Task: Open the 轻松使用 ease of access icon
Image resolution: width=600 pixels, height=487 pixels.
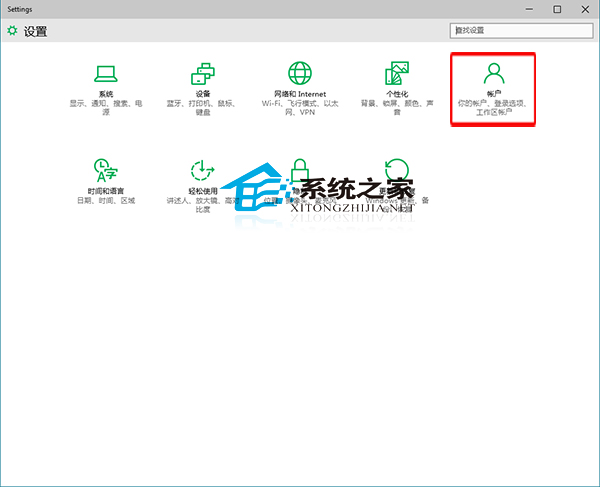Action: 203,170
